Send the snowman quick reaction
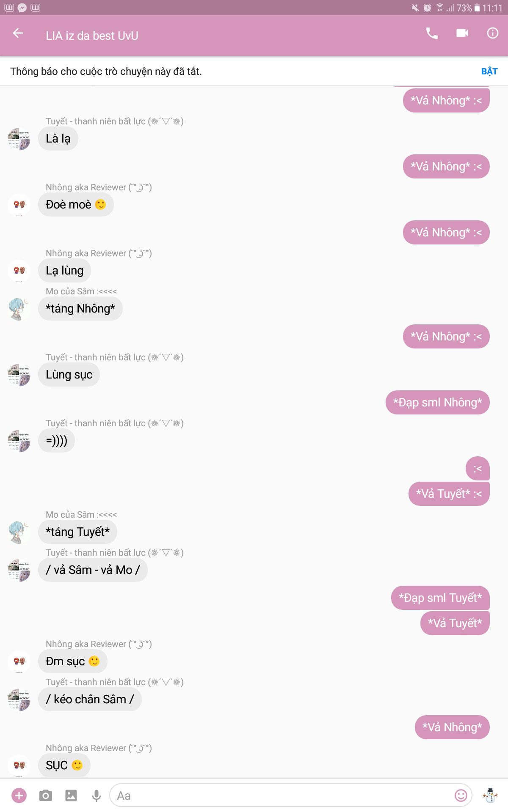 pos(491,796)
